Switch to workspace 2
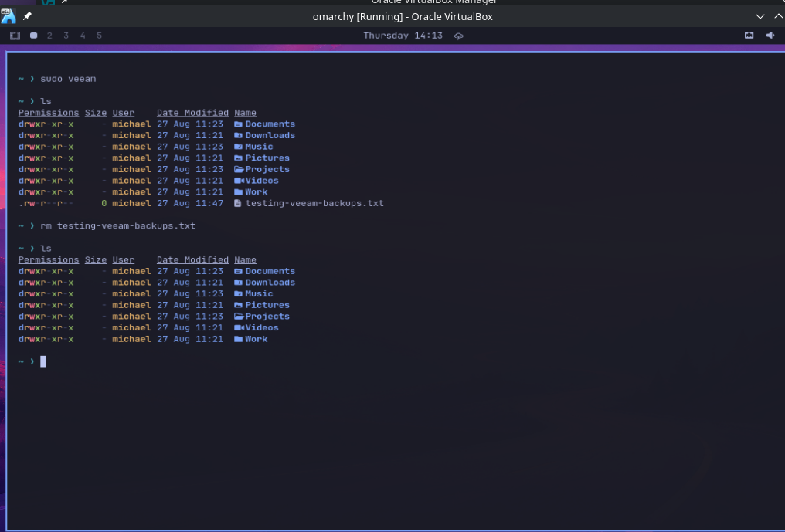 pyautogui.click(x=49, y=36)
